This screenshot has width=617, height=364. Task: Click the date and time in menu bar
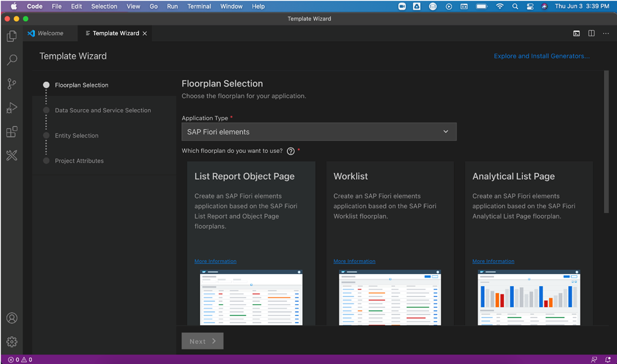[x=582, y=6]
